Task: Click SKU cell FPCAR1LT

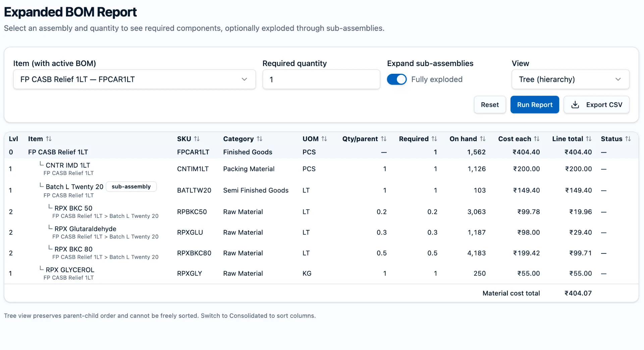Action: click(x=193, y=152)
